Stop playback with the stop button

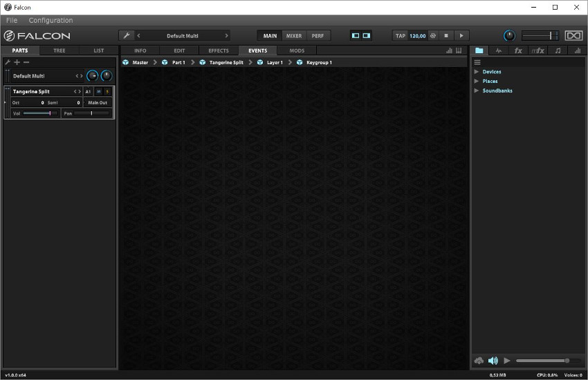click(446, 35)
